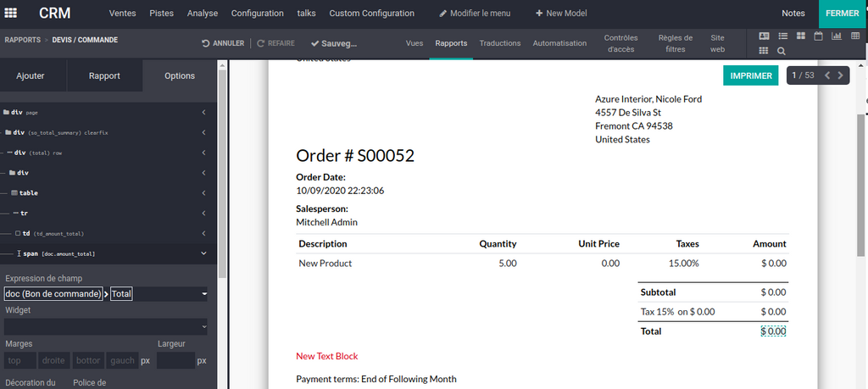Open the Widget dropdown
The width and height of the screenshot is (868, 389).
tap(106, 326)
